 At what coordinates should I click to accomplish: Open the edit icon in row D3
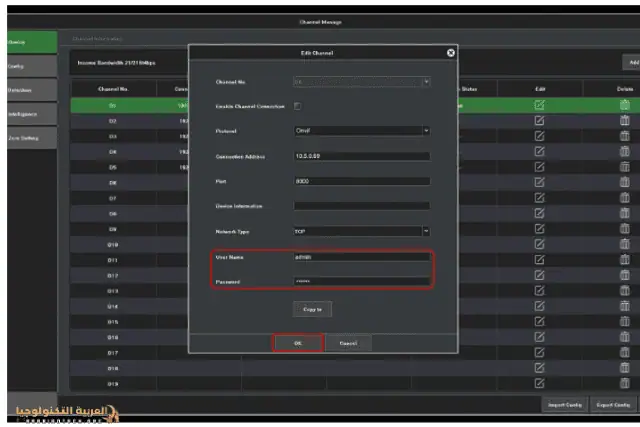point(539,136)
